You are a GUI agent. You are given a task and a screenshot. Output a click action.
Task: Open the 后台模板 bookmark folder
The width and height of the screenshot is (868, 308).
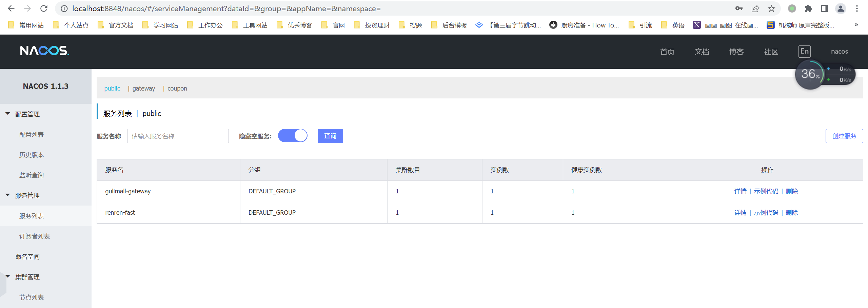coord(449,25)
